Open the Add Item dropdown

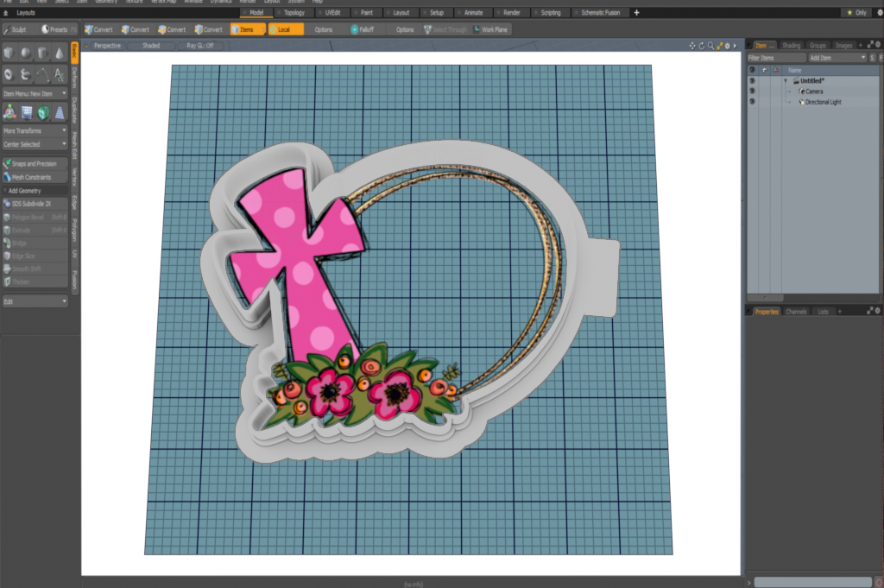[836, 57]
